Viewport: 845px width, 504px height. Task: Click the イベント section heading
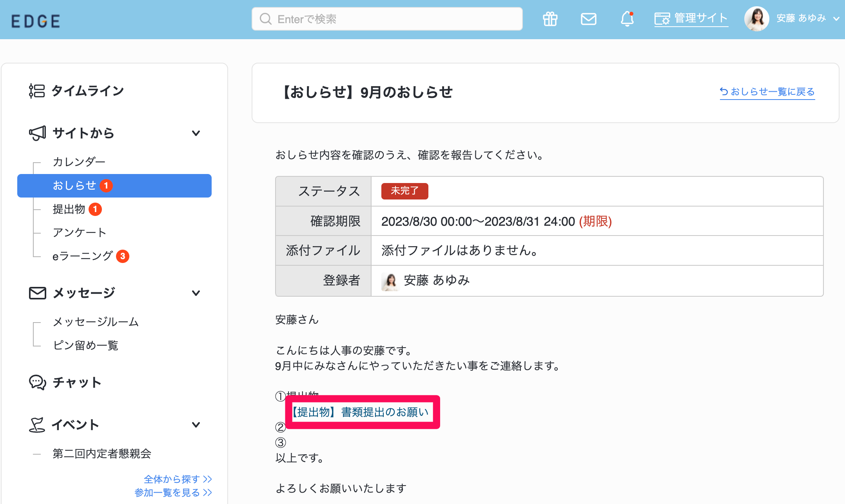(76, 425)
